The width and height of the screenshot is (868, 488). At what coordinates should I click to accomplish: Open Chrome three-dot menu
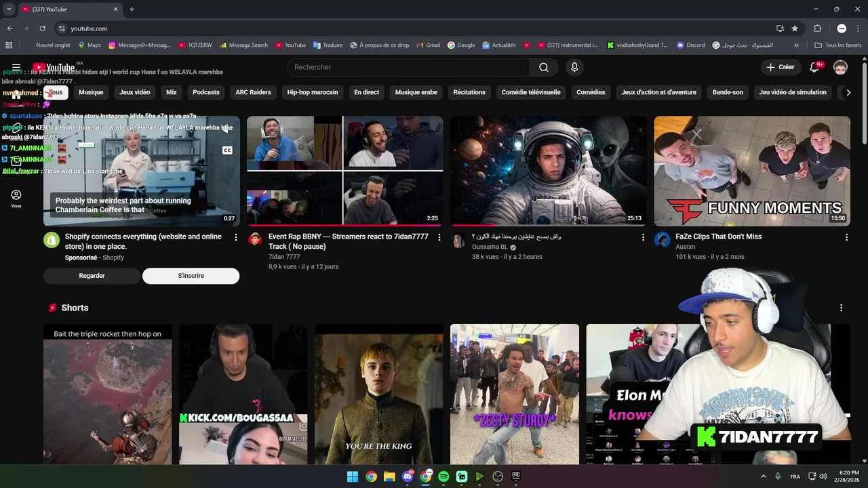[x=857, y=28]
